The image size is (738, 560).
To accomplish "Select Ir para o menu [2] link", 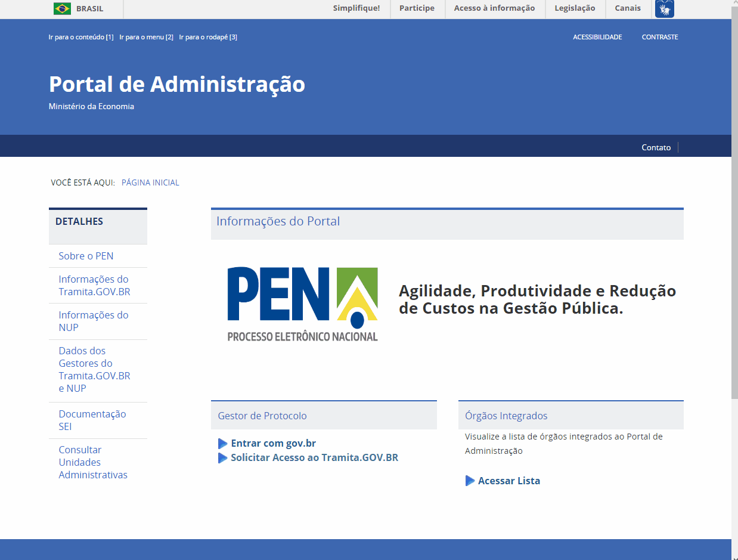I will (146, 37).
